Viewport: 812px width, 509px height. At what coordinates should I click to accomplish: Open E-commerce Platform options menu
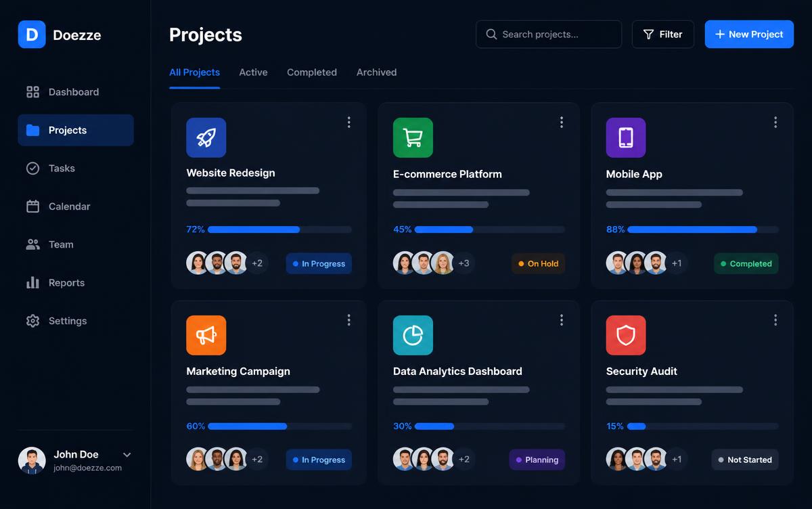[x=561, y=123]
